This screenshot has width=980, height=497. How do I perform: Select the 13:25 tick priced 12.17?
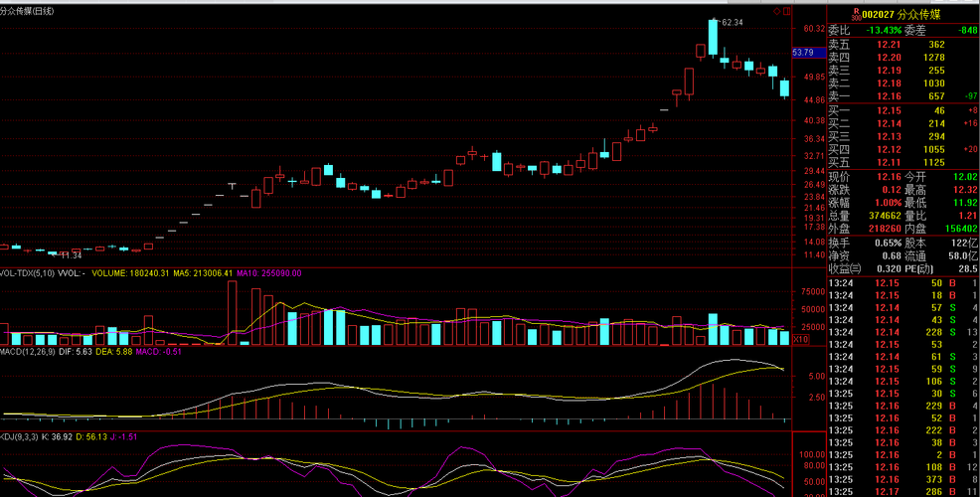(x=902, y=491)
